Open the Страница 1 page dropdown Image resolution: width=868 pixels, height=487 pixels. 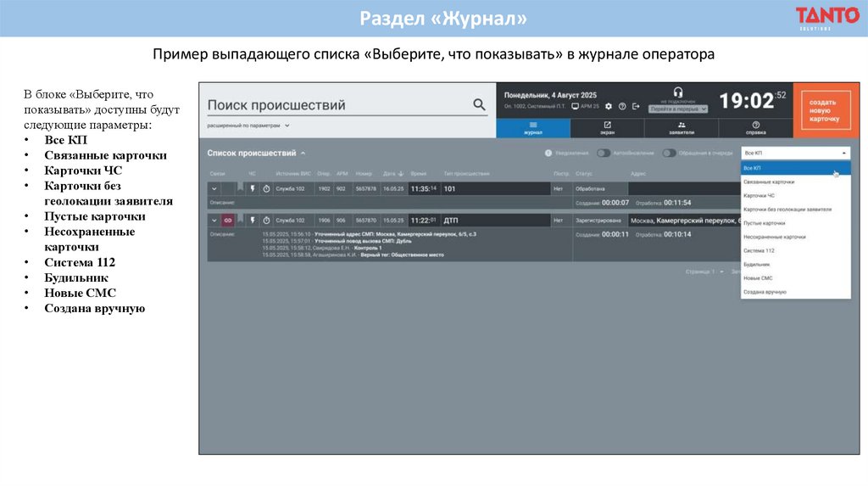coord(704,271)
